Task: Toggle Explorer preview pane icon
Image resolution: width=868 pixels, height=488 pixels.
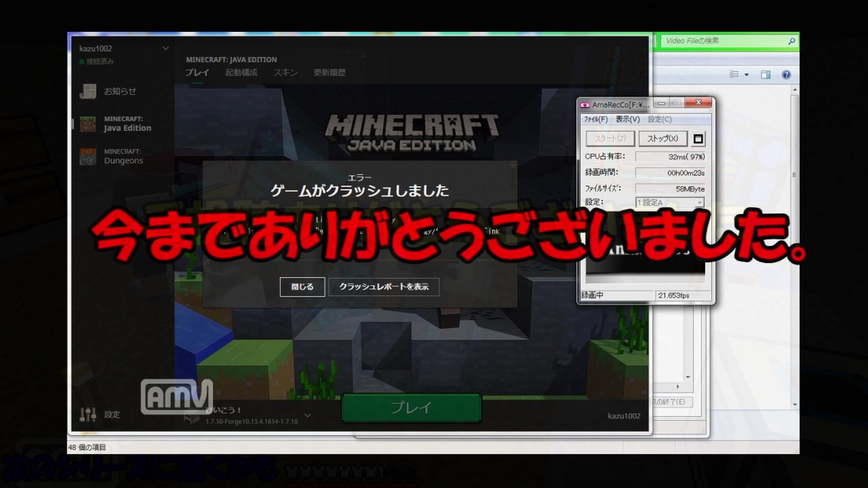Action: [766, 75]
